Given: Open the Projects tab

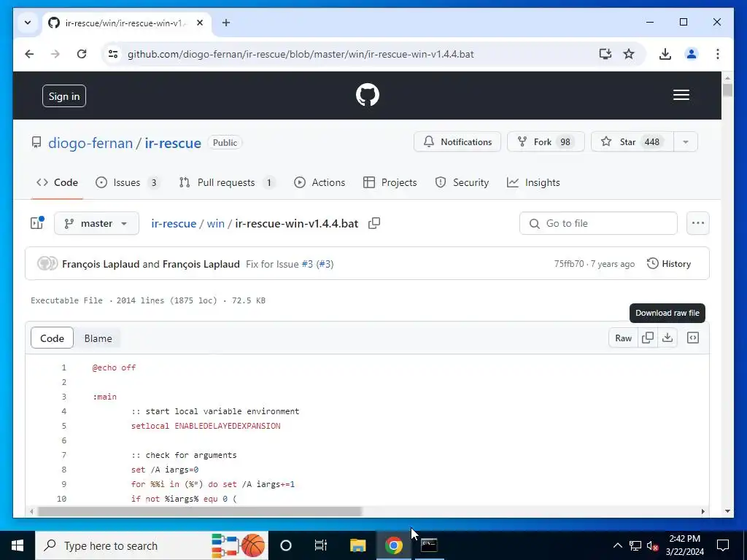Looking at the screenshot, I should click(x=390, y=182).
